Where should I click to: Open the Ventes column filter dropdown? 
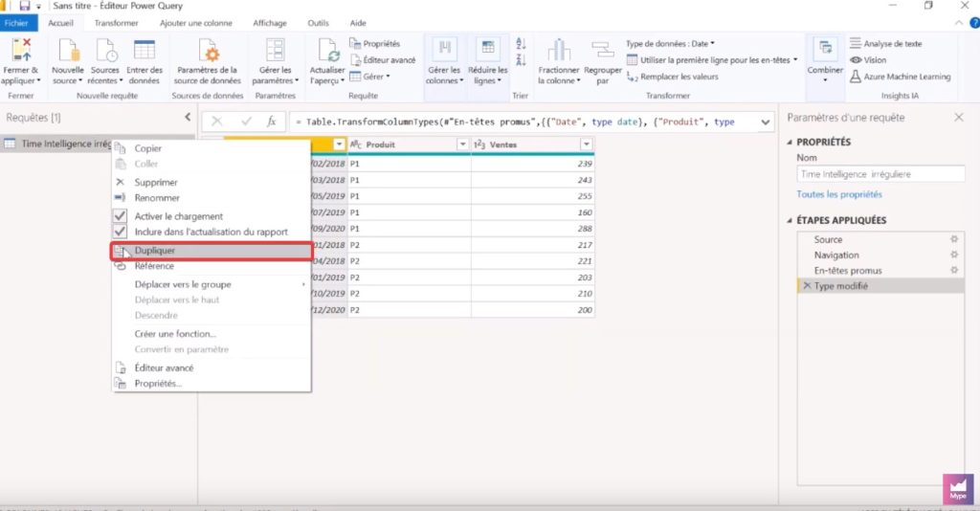(x=587, y=144)
